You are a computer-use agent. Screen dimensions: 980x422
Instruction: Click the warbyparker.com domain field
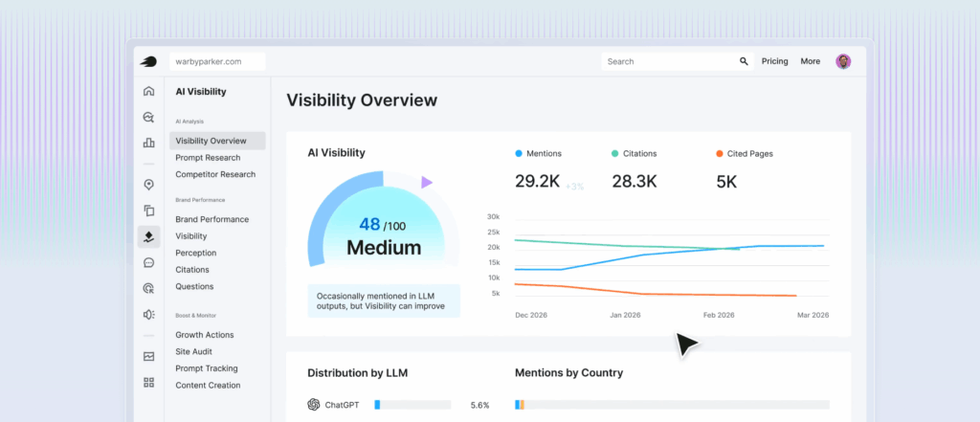click(x=217, y=61)
